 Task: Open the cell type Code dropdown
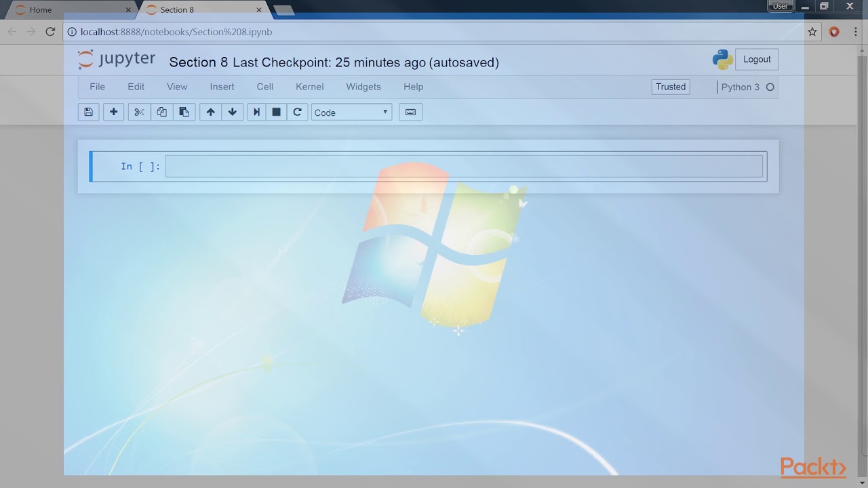[x=351, y=113]
